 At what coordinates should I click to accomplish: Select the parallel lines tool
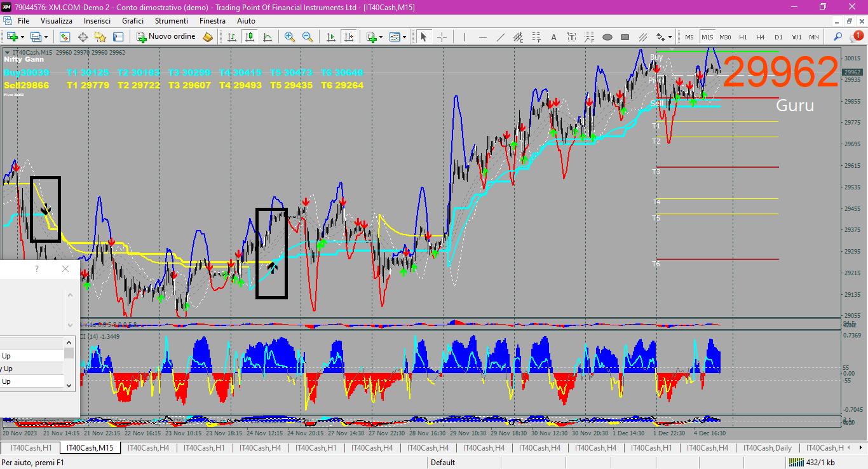coord(642,37)
